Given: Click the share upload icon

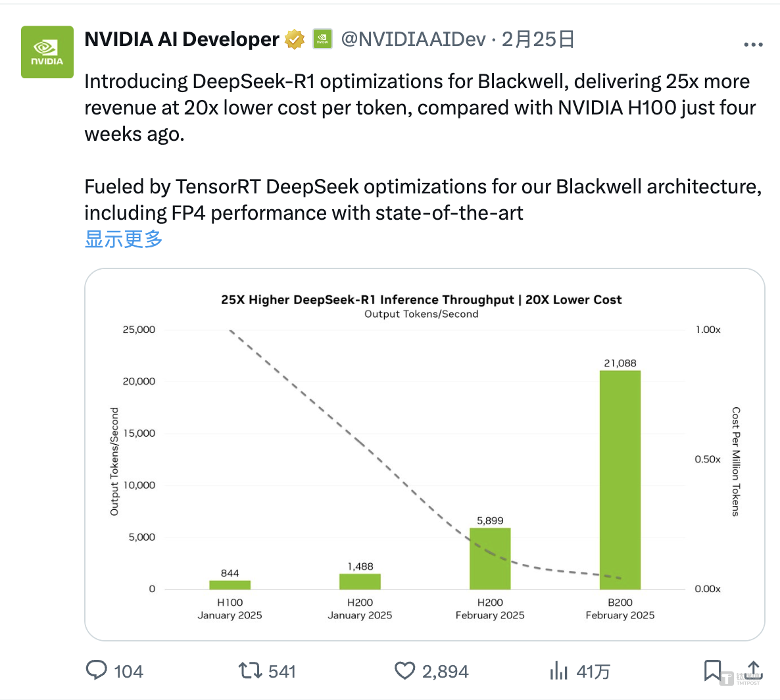Looking at the screenshot, I should [x=754, y=669].
